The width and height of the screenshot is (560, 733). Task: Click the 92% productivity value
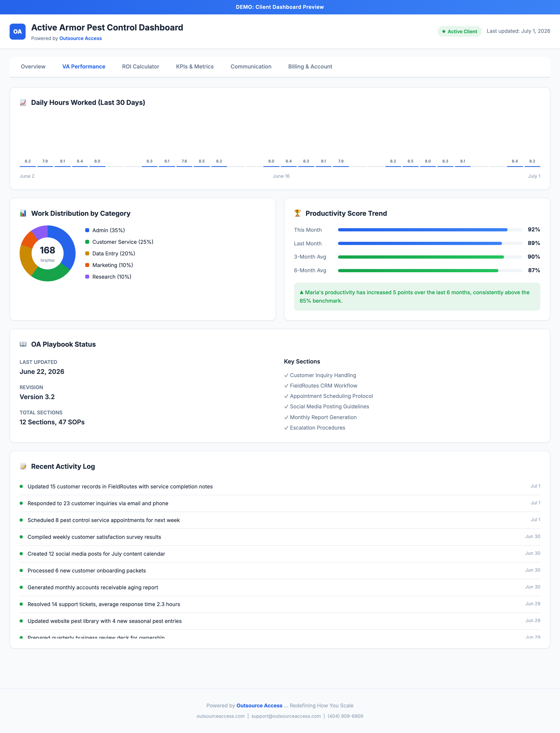pos(534,230)
